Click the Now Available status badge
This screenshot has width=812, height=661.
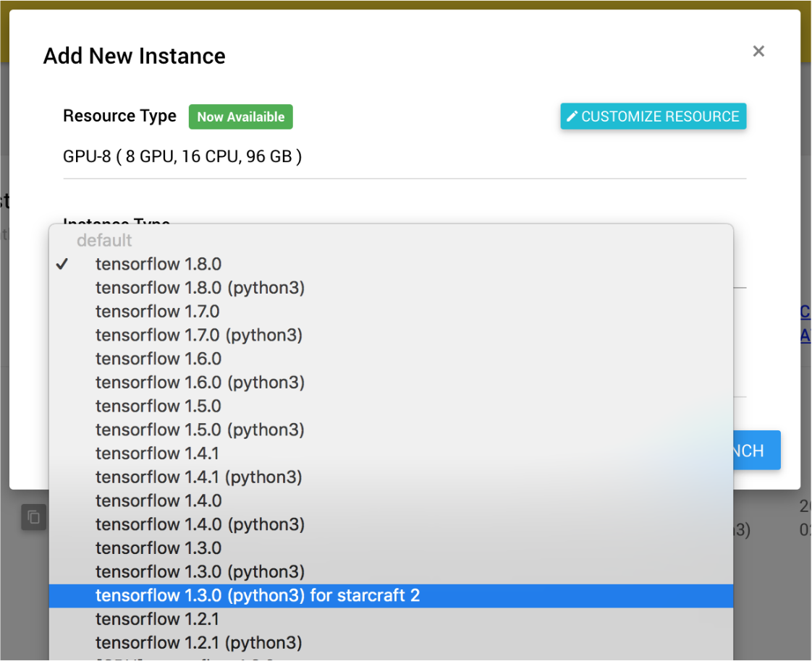(x=241, y=117)
